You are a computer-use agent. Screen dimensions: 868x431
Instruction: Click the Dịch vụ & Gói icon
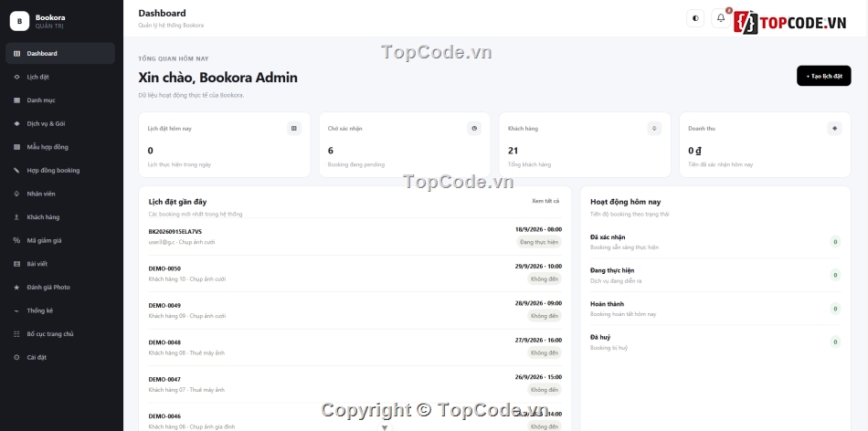pos(16,123)
